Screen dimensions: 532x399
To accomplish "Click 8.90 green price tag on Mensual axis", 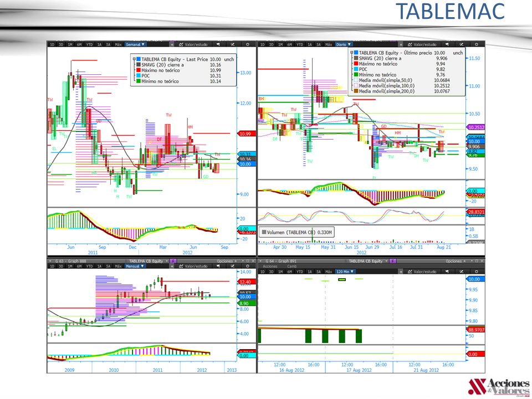I will coord(245,304).
